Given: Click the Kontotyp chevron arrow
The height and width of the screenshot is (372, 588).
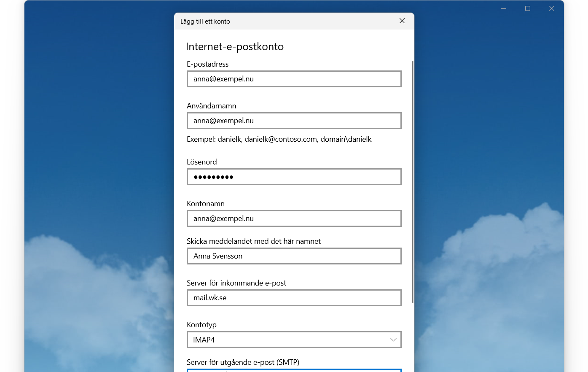Looking at the screenshot, I should [393, 340].
